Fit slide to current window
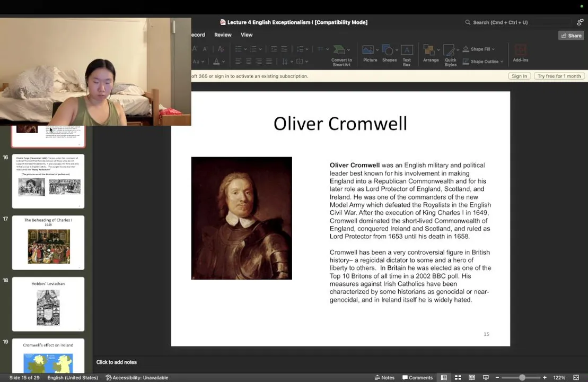The width and height of the screenshot is (588, 382). pyautogui.click(x=576, y=378)
